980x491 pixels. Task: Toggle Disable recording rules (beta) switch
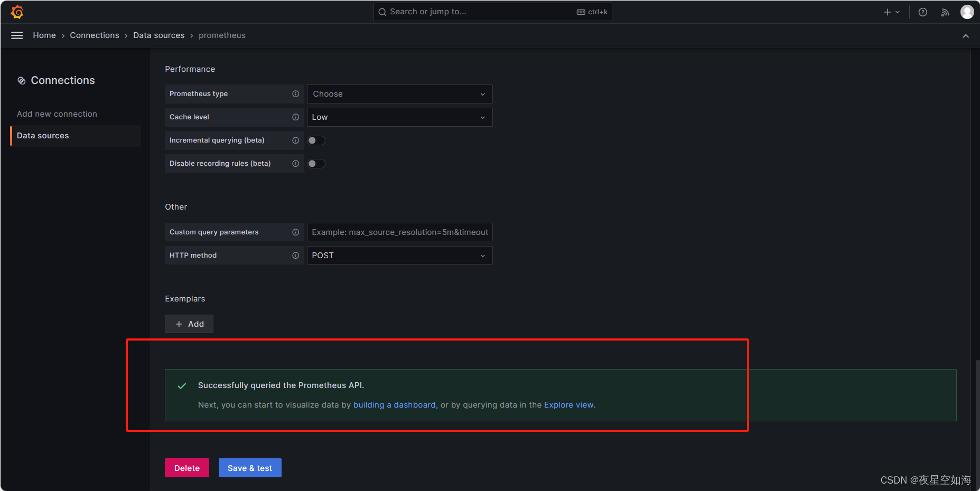[x=316, y=164]
